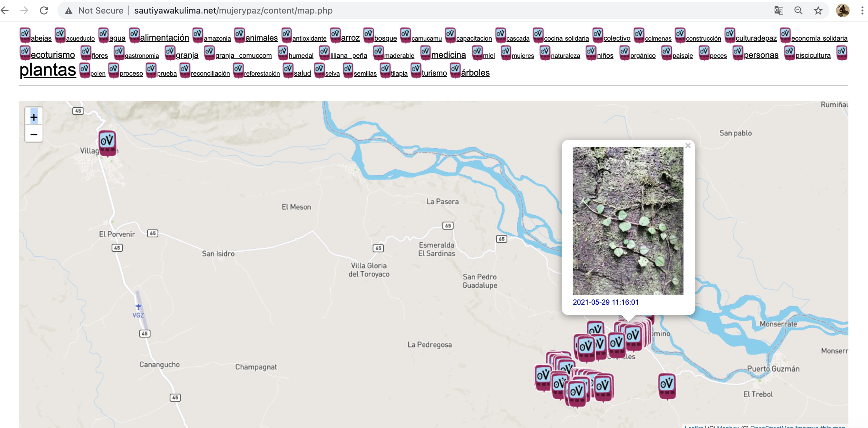Open the user profile avatar

(842, 10)
